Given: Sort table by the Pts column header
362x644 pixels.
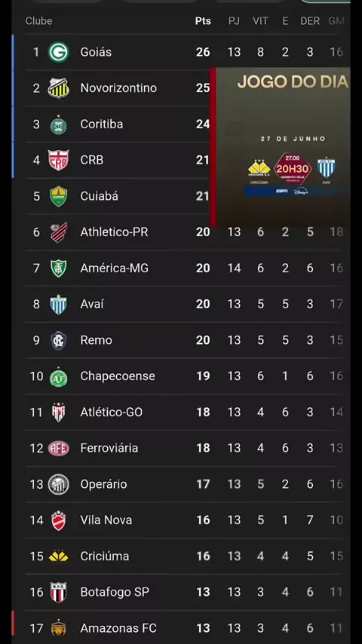Looking at the screenshot, I should point(203,21).
